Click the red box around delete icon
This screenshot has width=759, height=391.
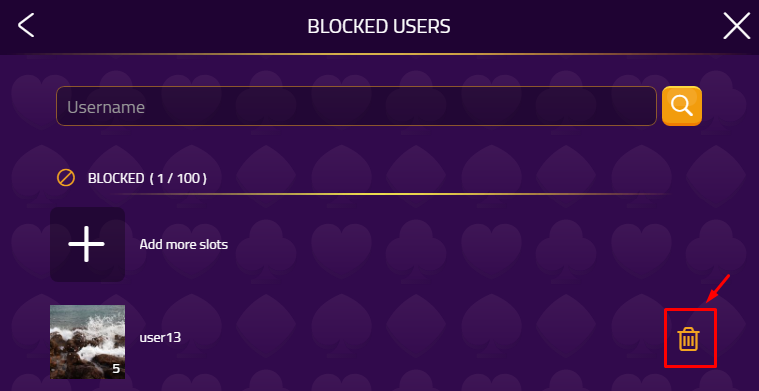coord(690,338)
